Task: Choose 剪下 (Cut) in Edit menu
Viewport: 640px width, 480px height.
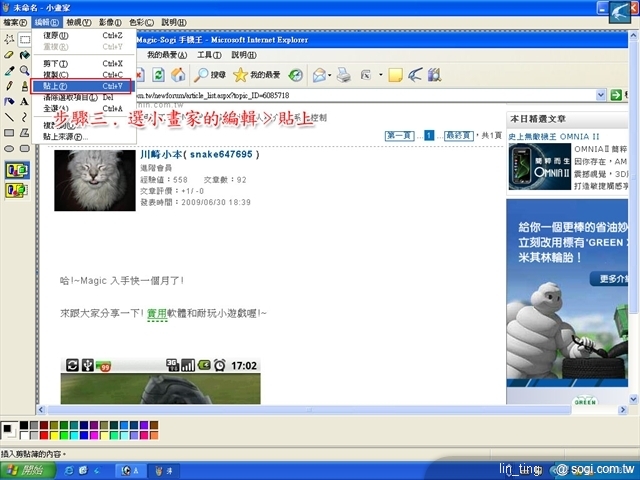Action: [84, 64]
